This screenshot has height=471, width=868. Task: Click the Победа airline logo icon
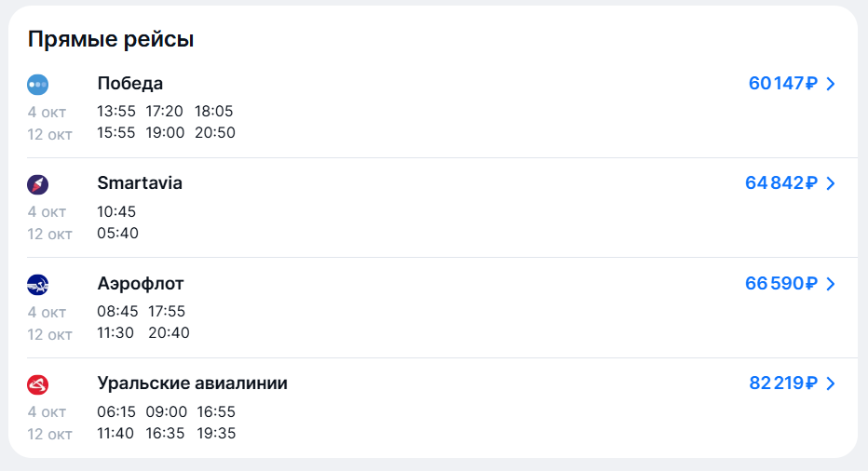(38, 84)
